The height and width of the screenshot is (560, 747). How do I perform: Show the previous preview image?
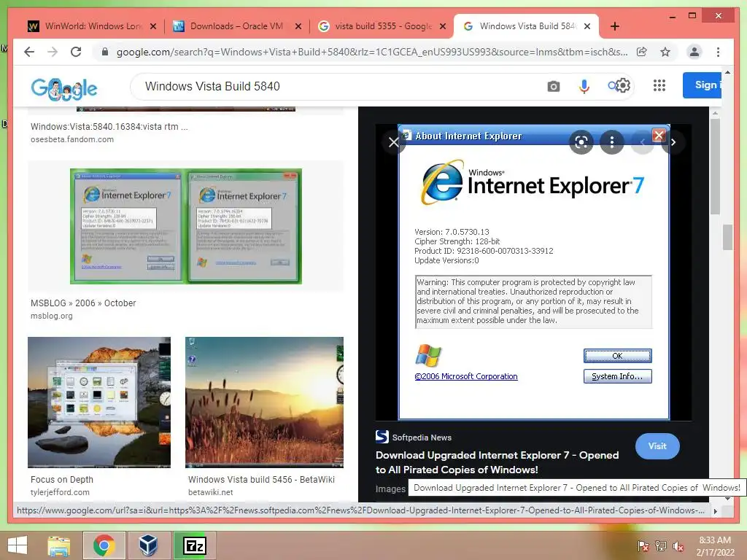click(642, 142)
